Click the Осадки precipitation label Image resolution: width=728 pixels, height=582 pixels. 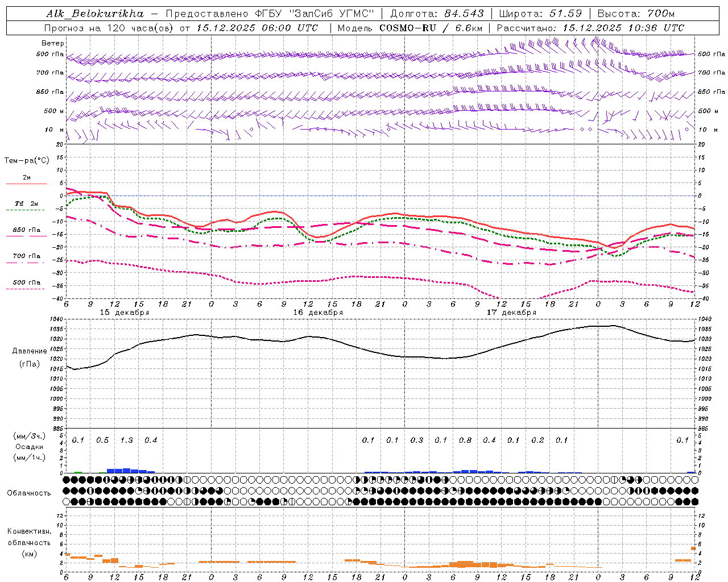tap(29, 447)
